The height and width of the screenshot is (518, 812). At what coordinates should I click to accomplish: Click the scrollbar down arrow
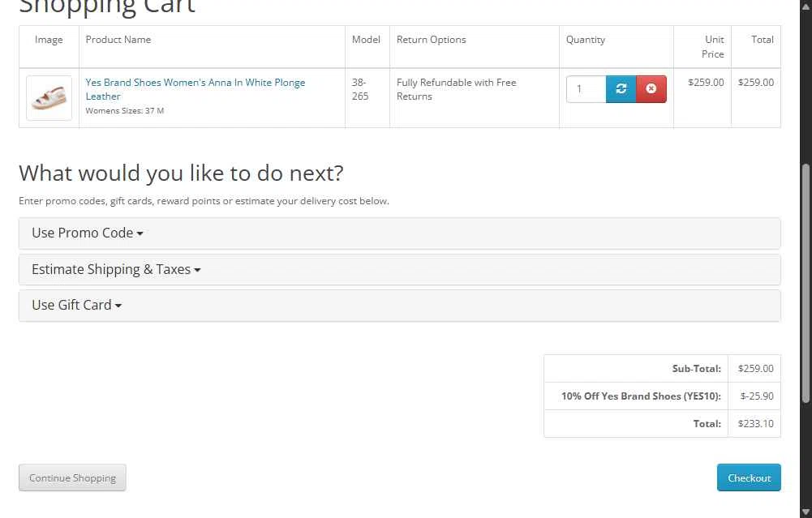806,512
